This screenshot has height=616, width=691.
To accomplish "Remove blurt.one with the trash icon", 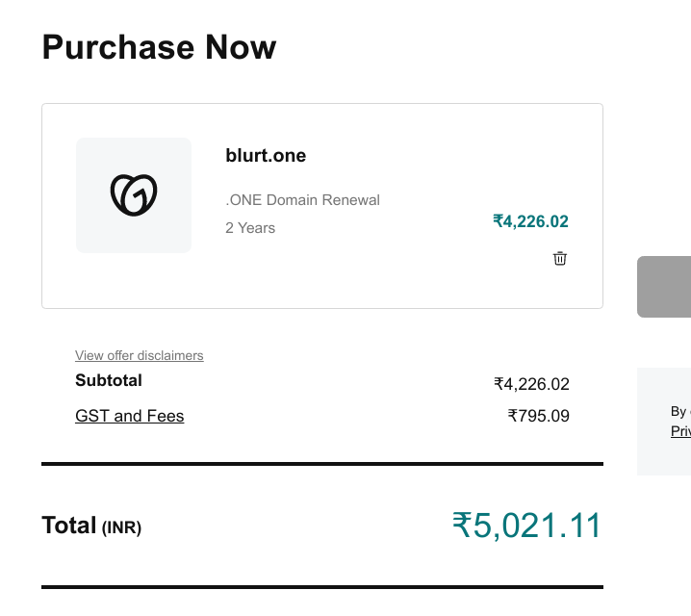I will tap(560, 258).
